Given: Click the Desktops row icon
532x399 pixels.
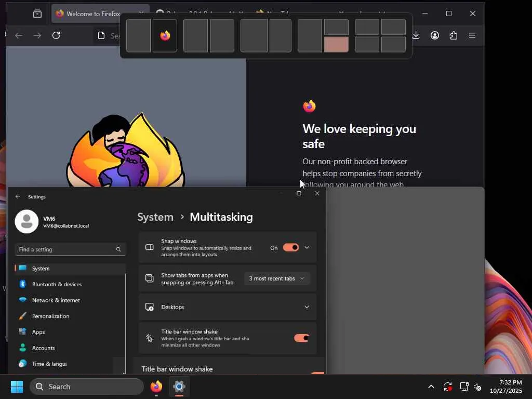Looking at the screenshot, I should point(149,307).
